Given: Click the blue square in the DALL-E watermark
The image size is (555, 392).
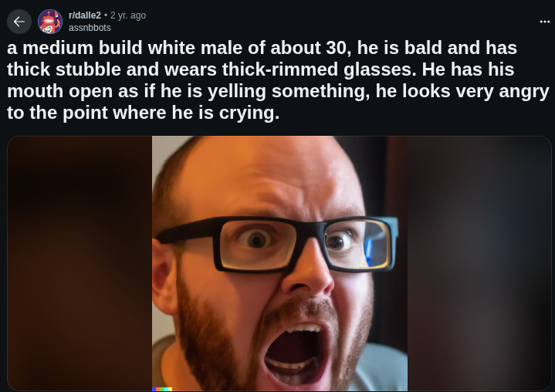Looking at the screenshot, I should click(154, 389).
